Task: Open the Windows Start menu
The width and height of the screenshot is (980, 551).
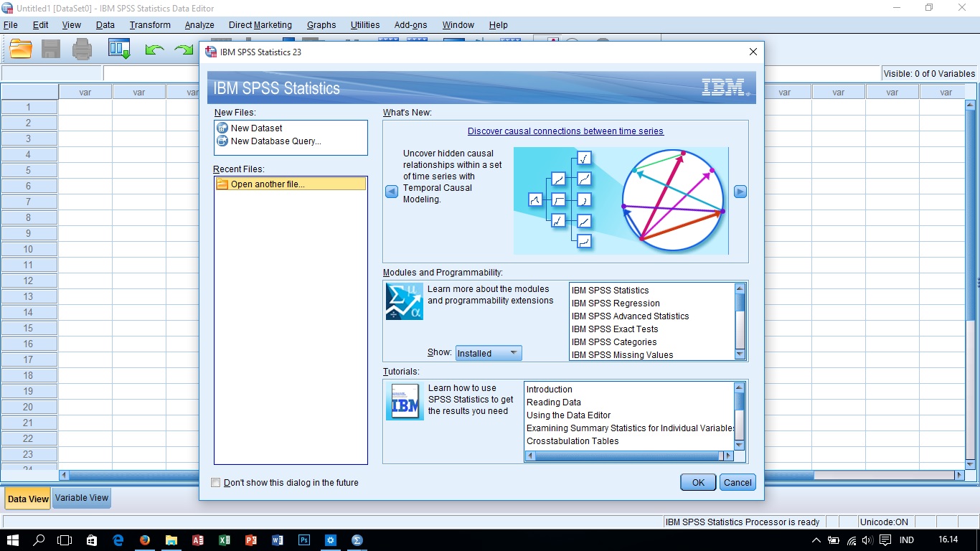Action: point(13,540)
